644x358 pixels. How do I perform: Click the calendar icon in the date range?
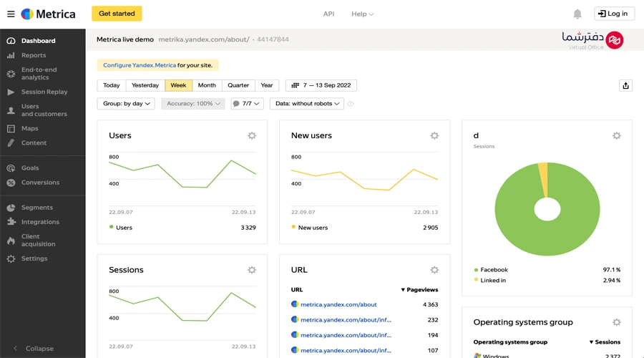click(295, 85)
